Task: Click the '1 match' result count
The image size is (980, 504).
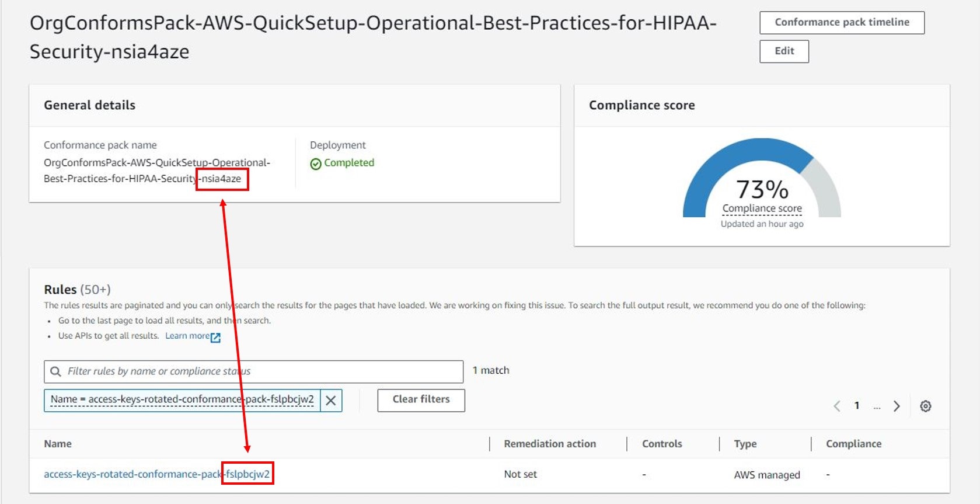Action: click(491, 370)
